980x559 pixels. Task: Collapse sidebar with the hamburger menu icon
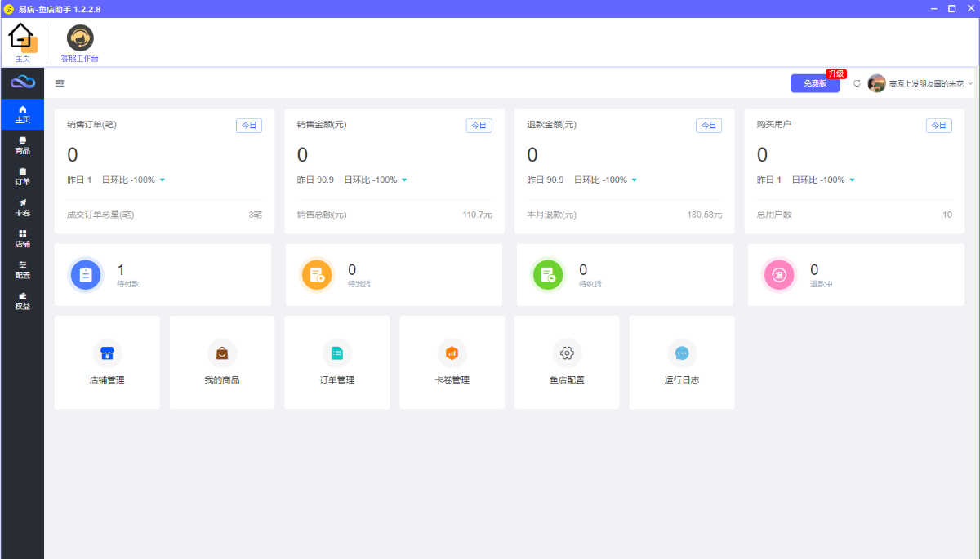click(x=60, y=83)
